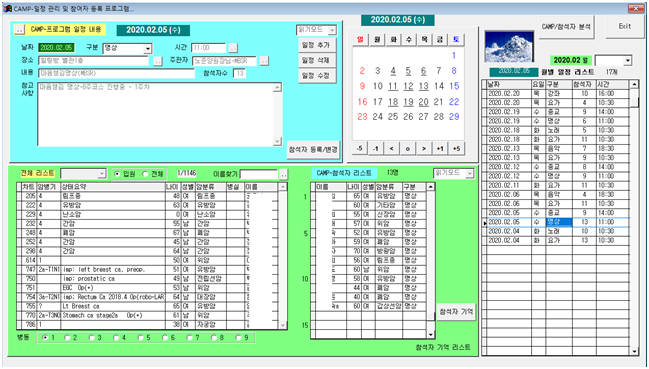649x369 pixels.
Task: Select ward radio button 2
Action: (x=67, y=338)
